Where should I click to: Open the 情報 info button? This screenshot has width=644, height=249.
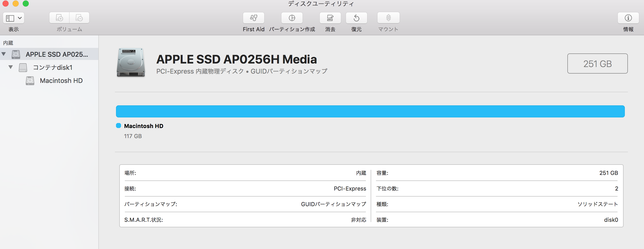pyautogui.click(x=628, y=18)
